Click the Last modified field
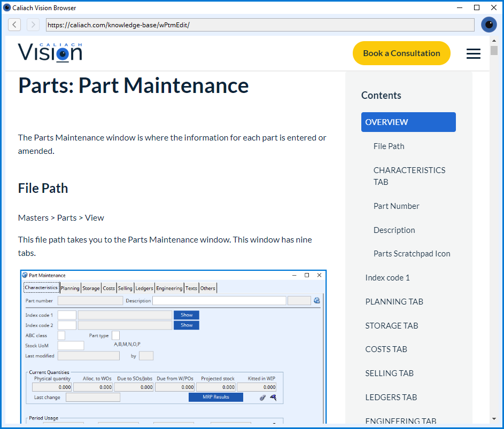The image size is (504, 429). 89,356
